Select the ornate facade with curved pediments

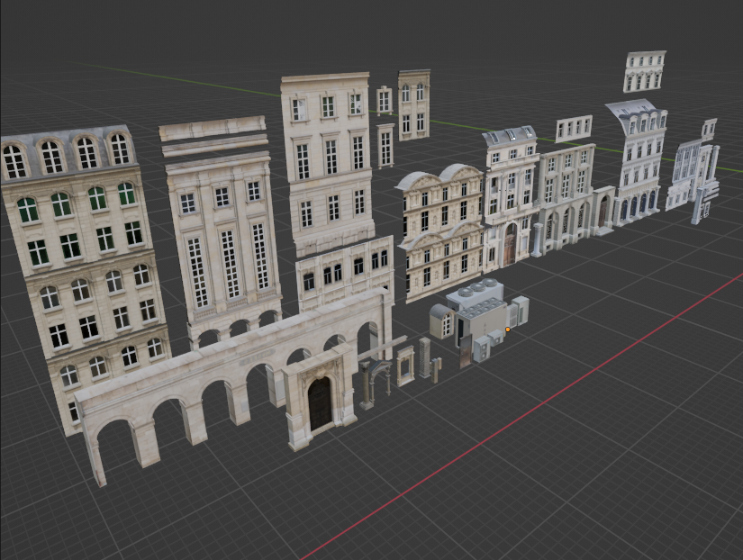(x=441, y=232)
